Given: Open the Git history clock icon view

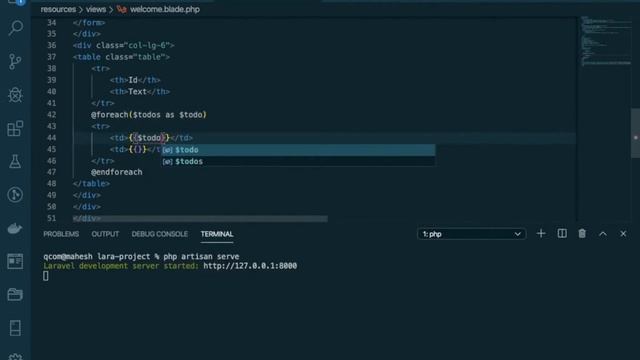Looking at the screenshot, I should [x=16, y=195].
